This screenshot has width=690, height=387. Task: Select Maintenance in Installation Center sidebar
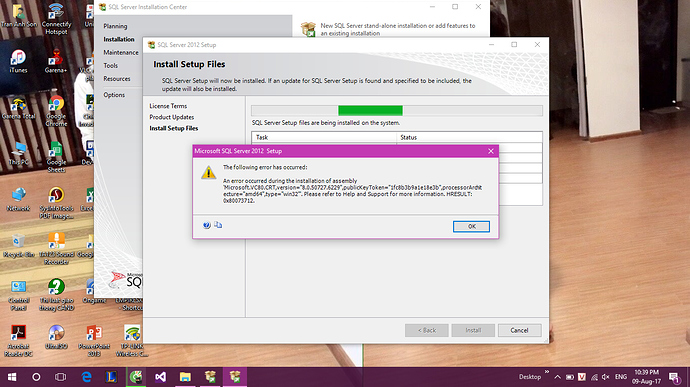point(121,52)
